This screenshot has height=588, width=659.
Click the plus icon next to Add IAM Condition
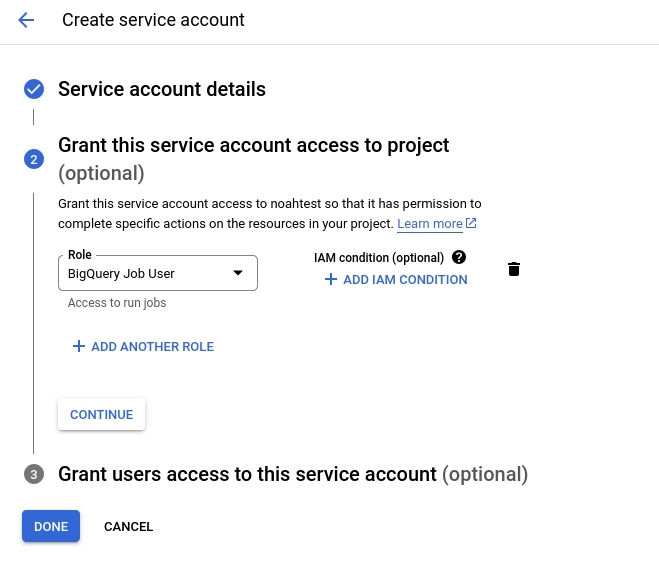(331, 280)
